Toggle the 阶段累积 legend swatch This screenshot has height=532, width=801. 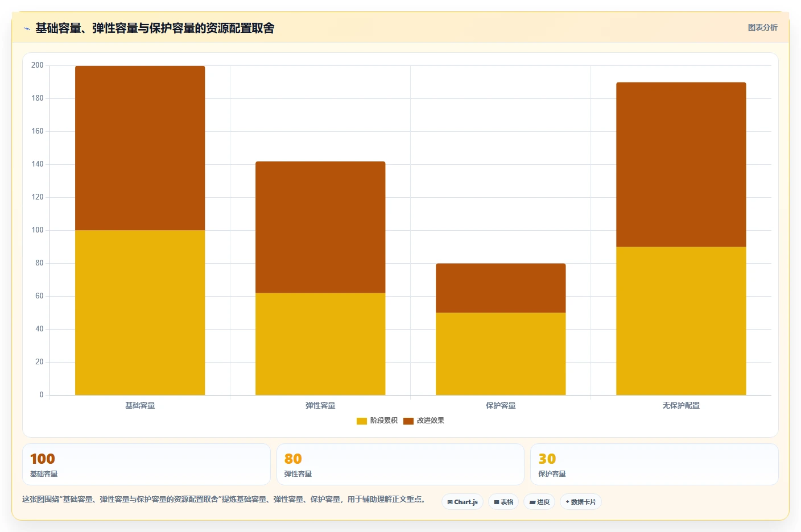(x=362, y=421)
